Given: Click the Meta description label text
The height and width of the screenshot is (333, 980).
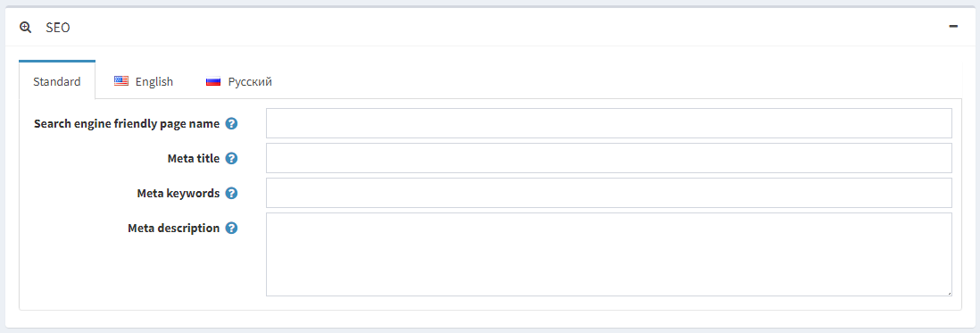Looking at the screenshot, I should [174, 228].
